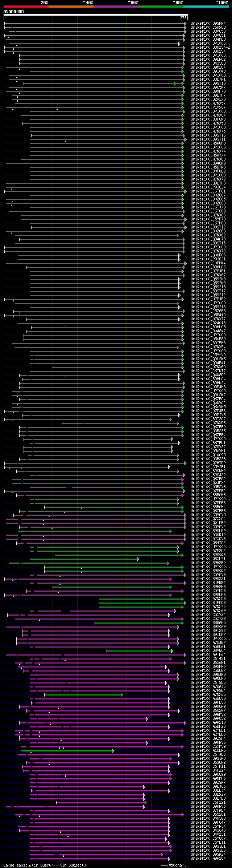
Task: Select the UniRef100_Q43383 label
Action: coord(208,64)
